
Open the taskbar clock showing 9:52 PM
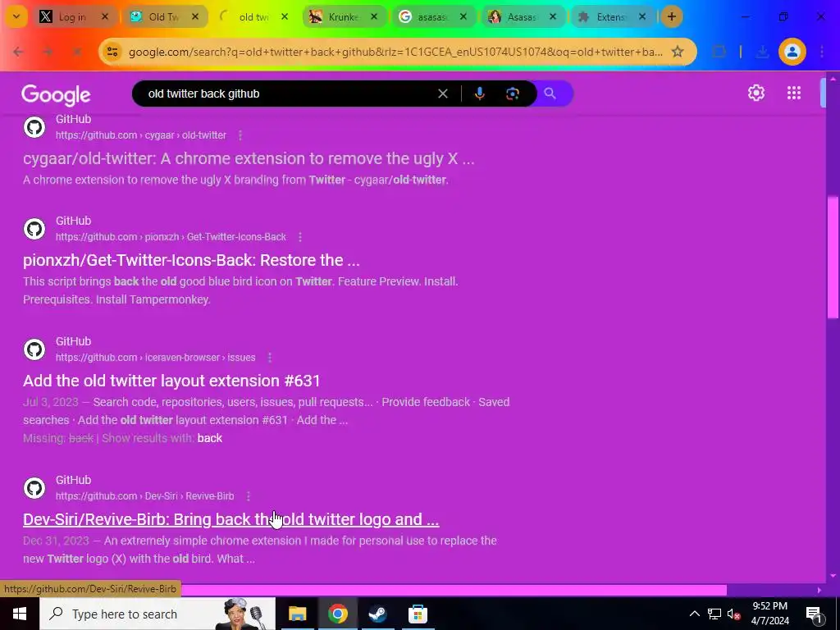(x=769, y=614)
